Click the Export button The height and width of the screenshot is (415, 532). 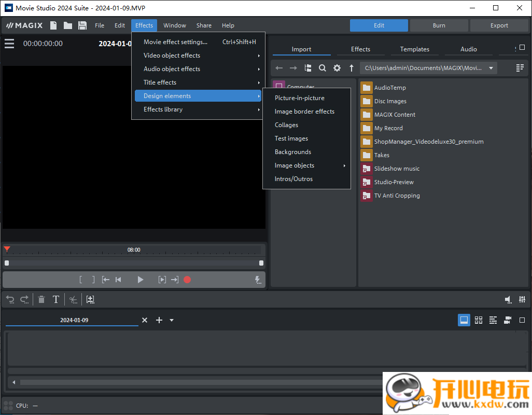[x=499, y=25]
